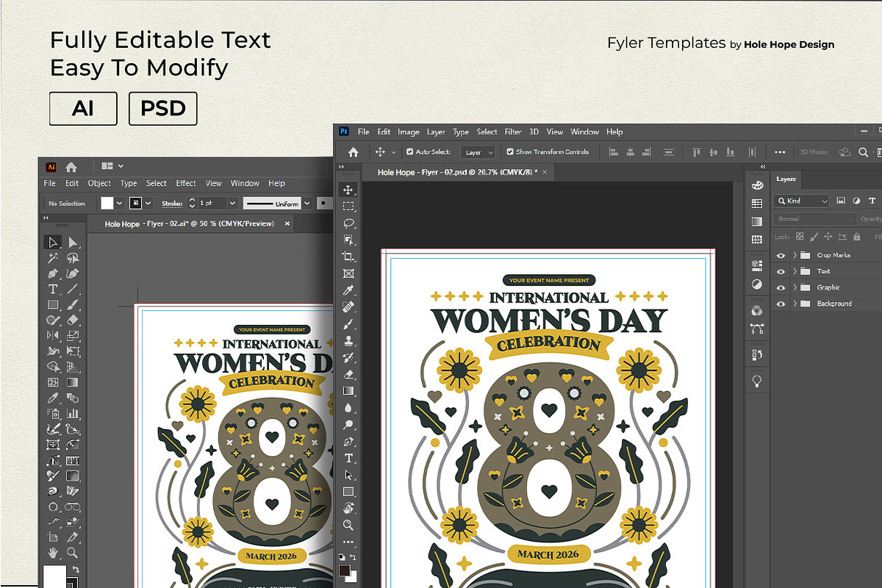Choose the Photoshop Frame tool

pyautogui.click(x=348, y=273)
